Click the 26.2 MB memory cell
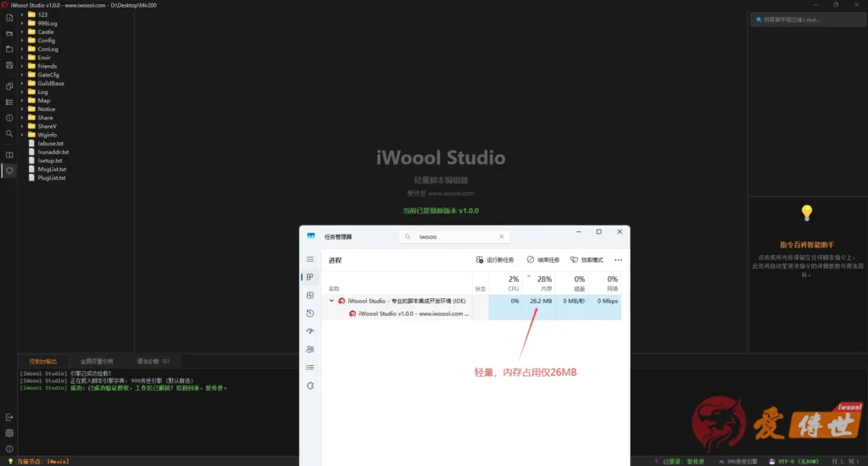The height and width of the screenshot is (466, 868). click(540, 301)
